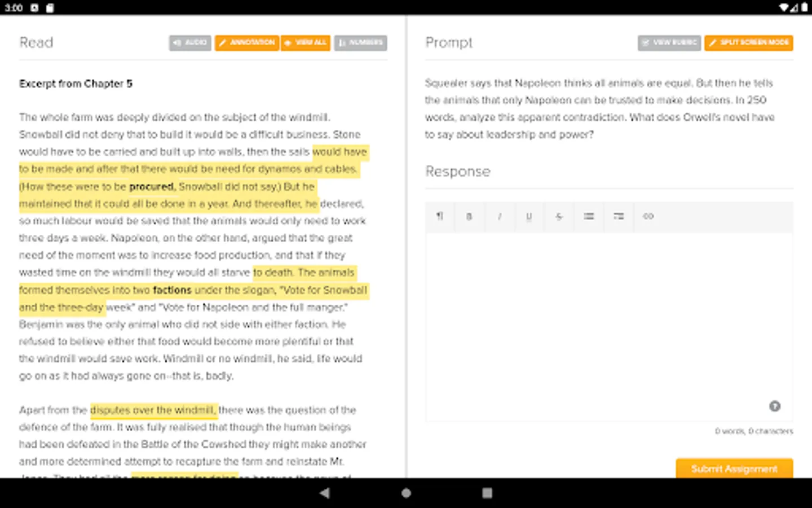Screen dimensions: 812x508
Task: Click the word and character count text
Action: 754,431
